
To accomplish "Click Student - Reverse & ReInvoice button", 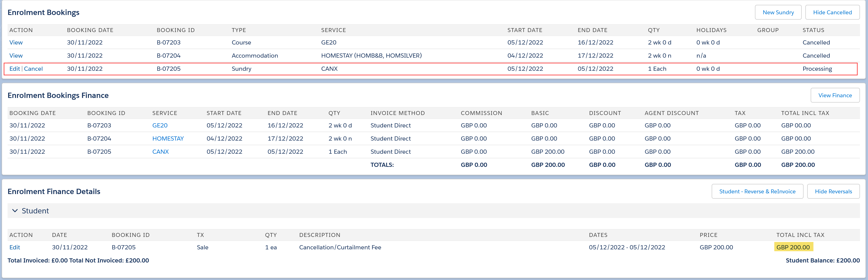I will 757,192.
